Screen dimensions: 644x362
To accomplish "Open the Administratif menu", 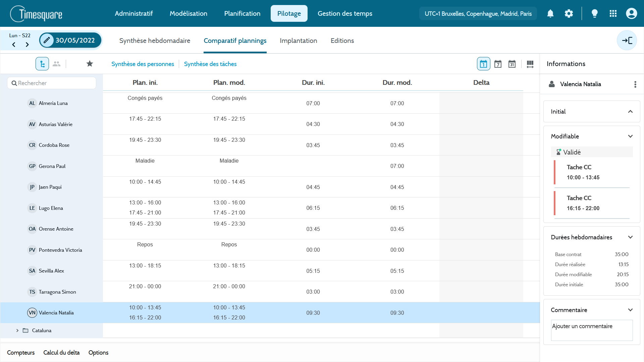I will pos(134,13).
